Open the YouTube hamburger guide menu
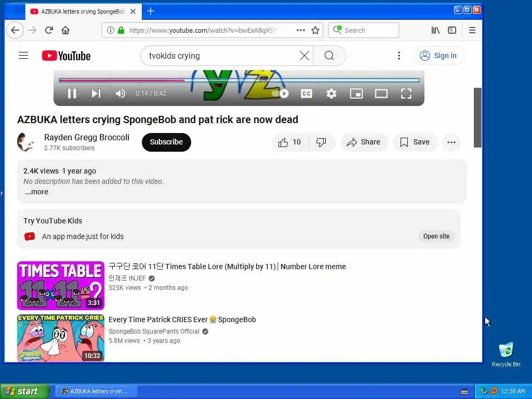The width and height of the screenshot is (532, 399). coord(23,55)
